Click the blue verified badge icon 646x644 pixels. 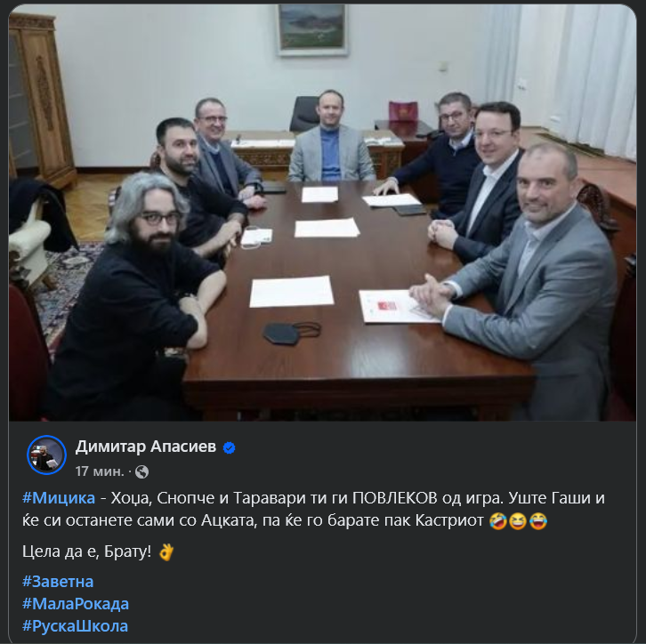click(229, 447)
